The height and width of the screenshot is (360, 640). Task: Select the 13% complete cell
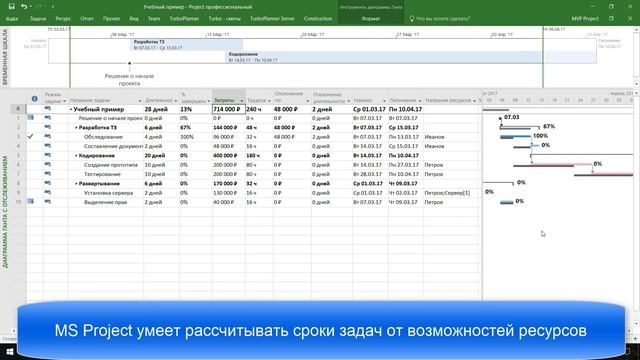196,109
